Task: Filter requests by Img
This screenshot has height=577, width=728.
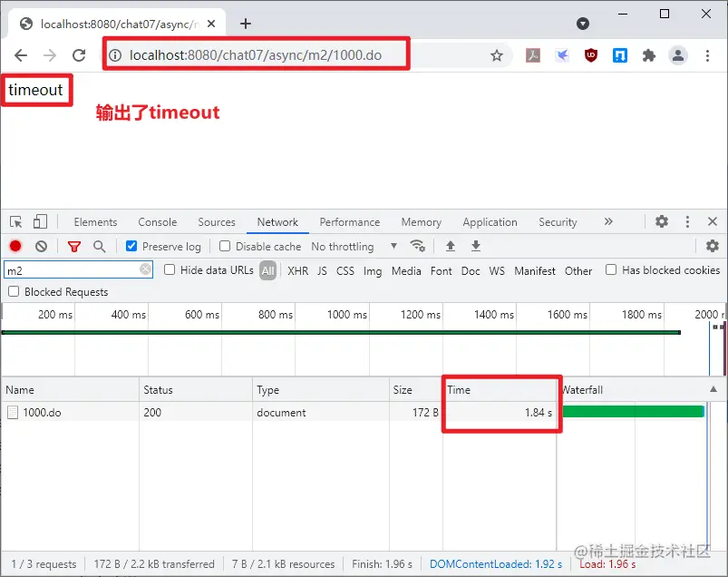Action: tap(373, 271)
